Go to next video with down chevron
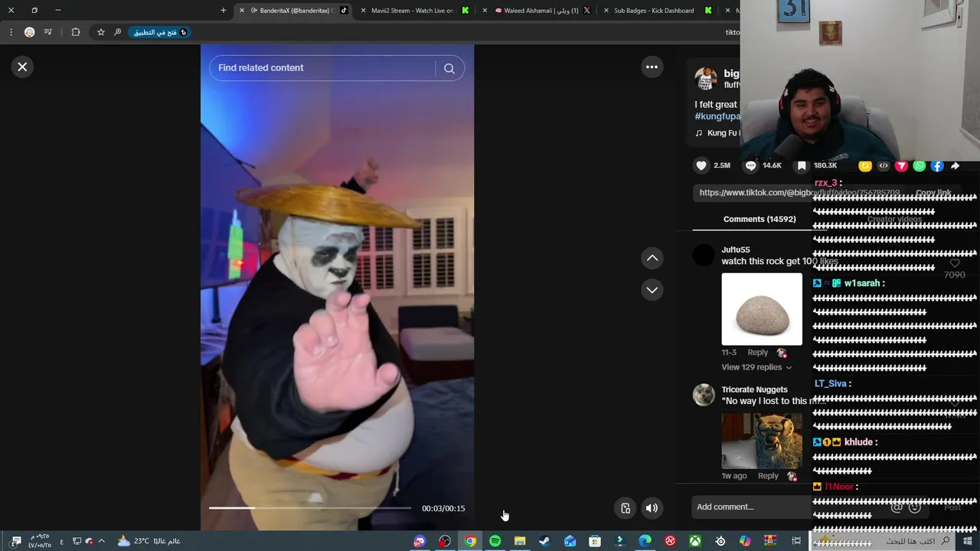Screen dimensions: 980x551 point(652,290)
